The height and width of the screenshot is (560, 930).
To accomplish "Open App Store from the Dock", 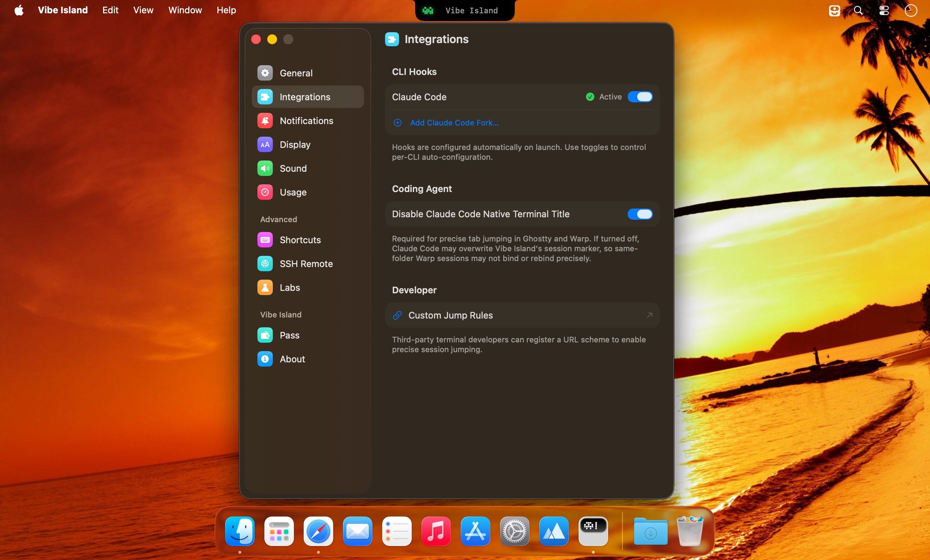I will tap(475, 531).
